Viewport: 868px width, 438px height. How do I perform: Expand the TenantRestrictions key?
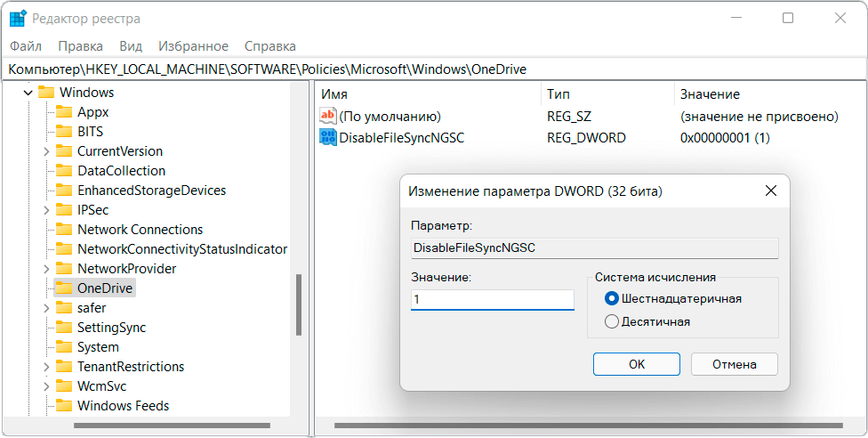[x=46, y=367]
